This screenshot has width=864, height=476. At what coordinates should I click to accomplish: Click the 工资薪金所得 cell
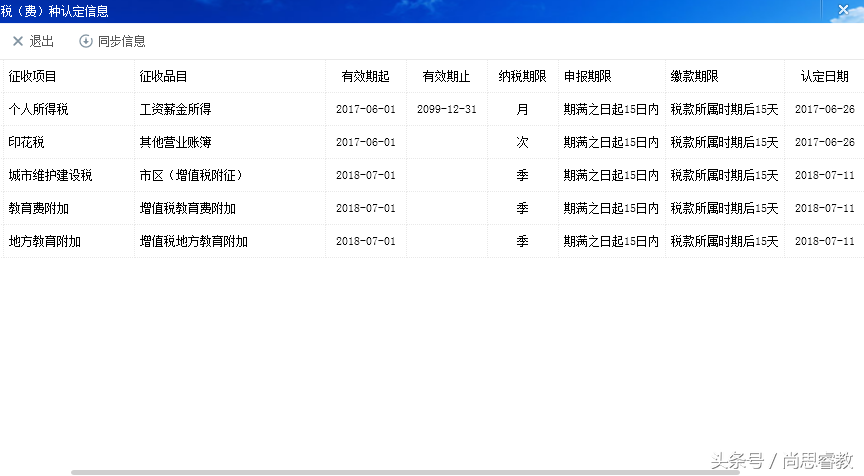click(x=175, y=109)
